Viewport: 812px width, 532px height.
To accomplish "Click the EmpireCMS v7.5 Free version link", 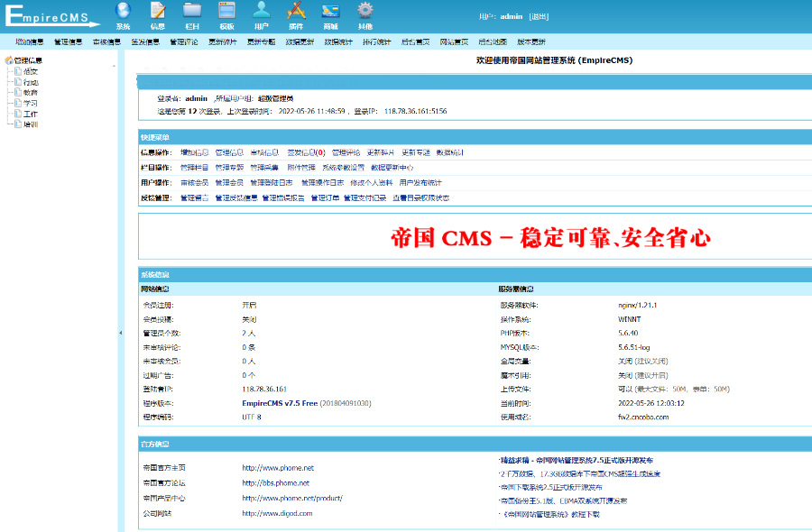I will pyautogui.click(x=280, y=403).
